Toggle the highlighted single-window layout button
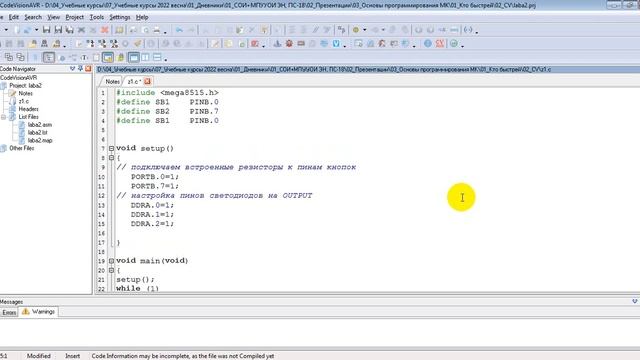Screen dimensions: 640x360 click(x=133, y=57)
